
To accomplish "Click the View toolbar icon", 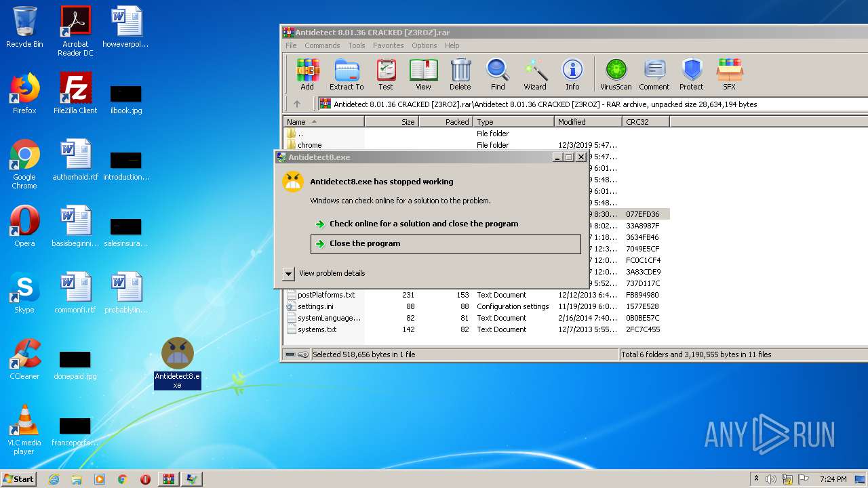I will (423, 75).
